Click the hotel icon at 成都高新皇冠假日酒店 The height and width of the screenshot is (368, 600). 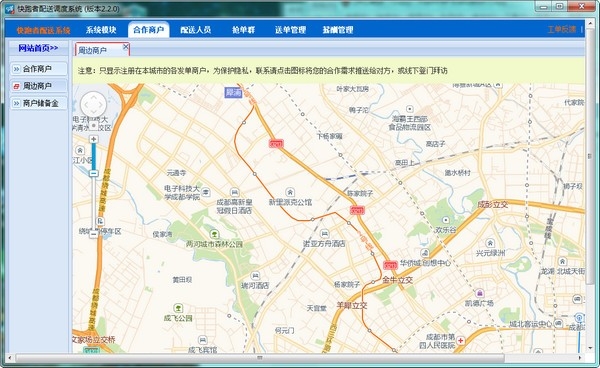tap(235, 192)
